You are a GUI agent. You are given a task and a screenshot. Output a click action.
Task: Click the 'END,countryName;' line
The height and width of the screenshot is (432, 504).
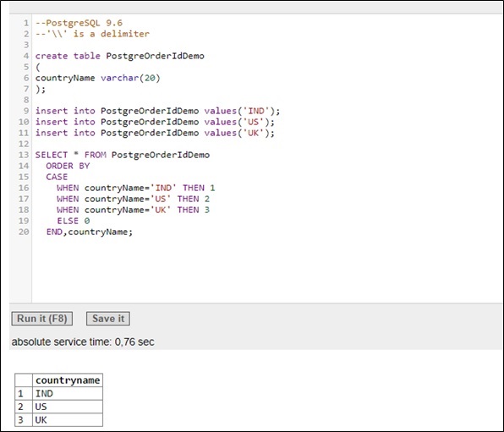coord(90,232)
